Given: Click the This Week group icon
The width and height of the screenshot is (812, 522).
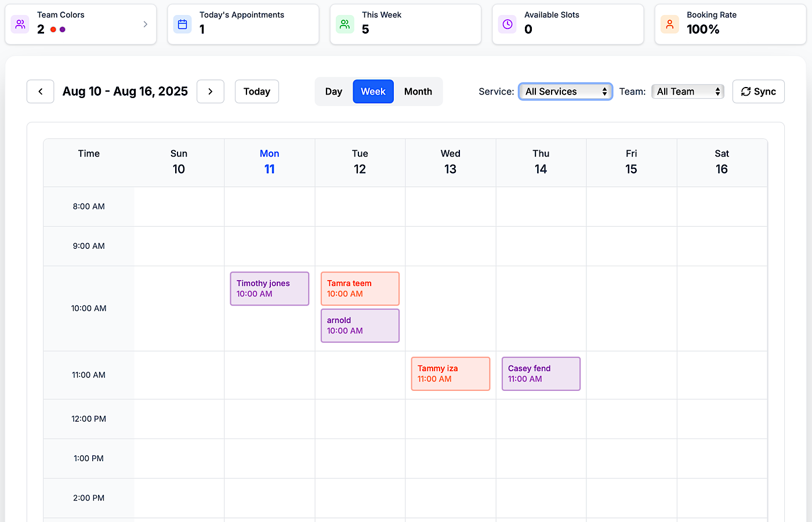Looking at the screenshot, I should click(345, 24).
